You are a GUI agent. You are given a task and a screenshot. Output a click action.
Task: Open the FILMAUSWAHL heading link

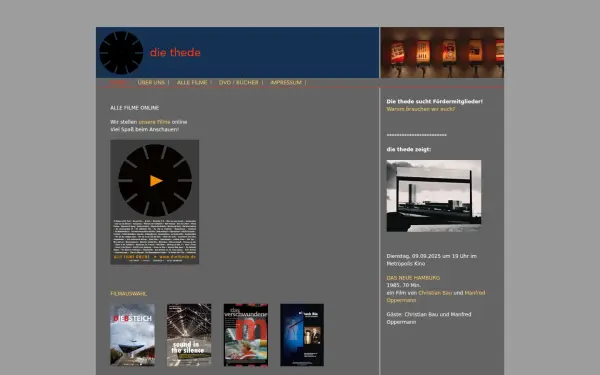click(129, 294)
